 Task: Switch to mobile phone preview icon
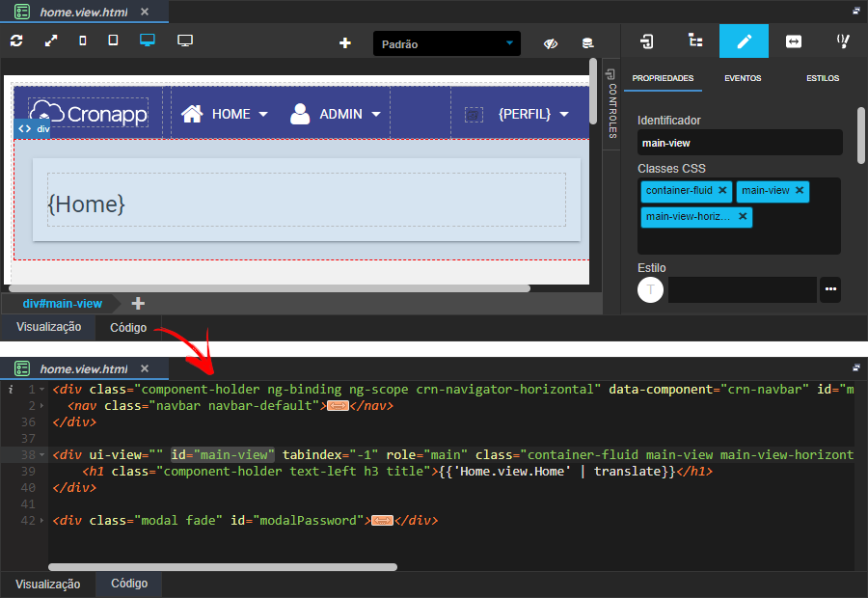click(x=83, y=41)
